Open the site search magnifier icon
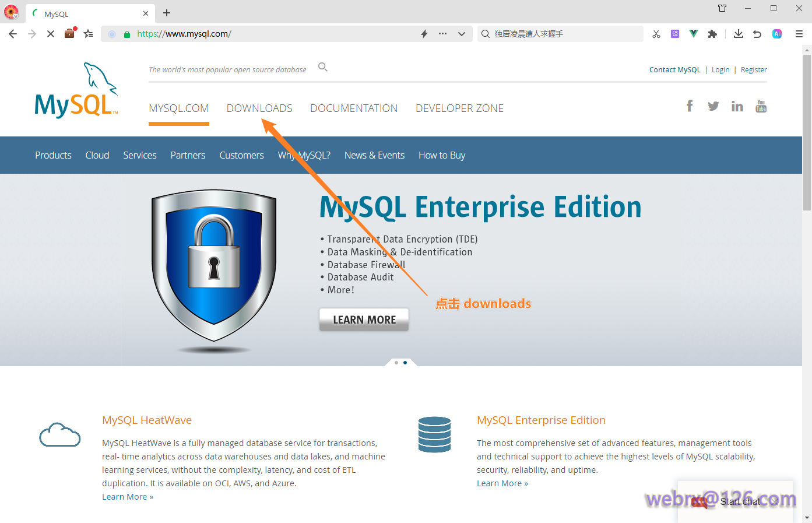The width and height of the screenshot is (812, 523). pos(323,68)
